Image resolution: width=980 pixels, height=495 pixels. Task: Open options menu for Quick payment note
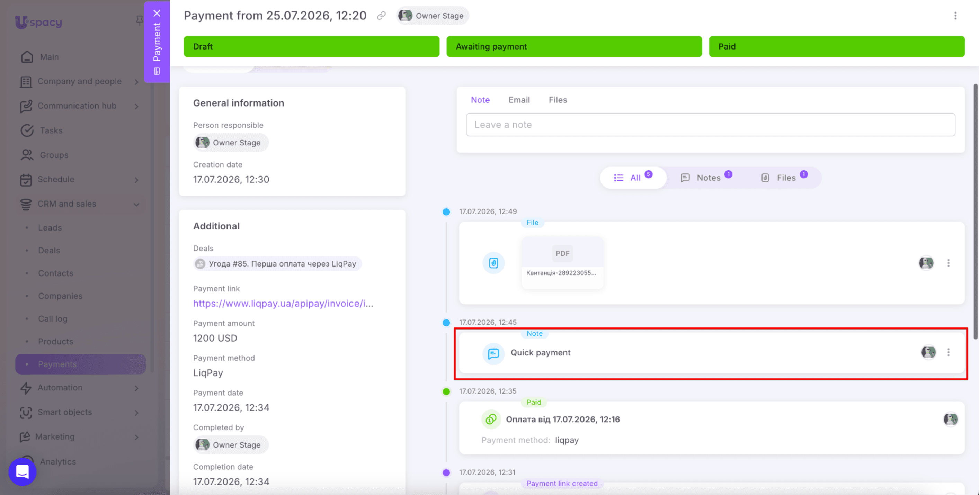948,352
